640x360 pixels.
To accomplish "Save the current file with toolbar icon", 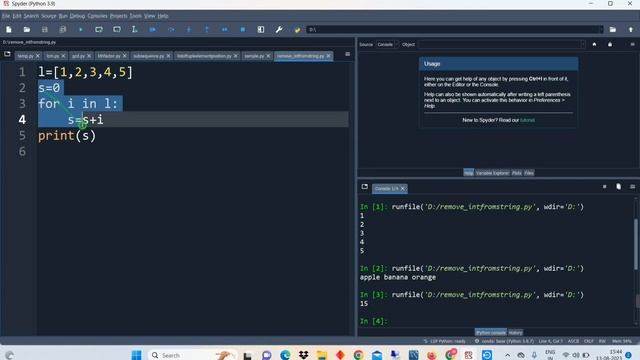I will pos(44,29).
